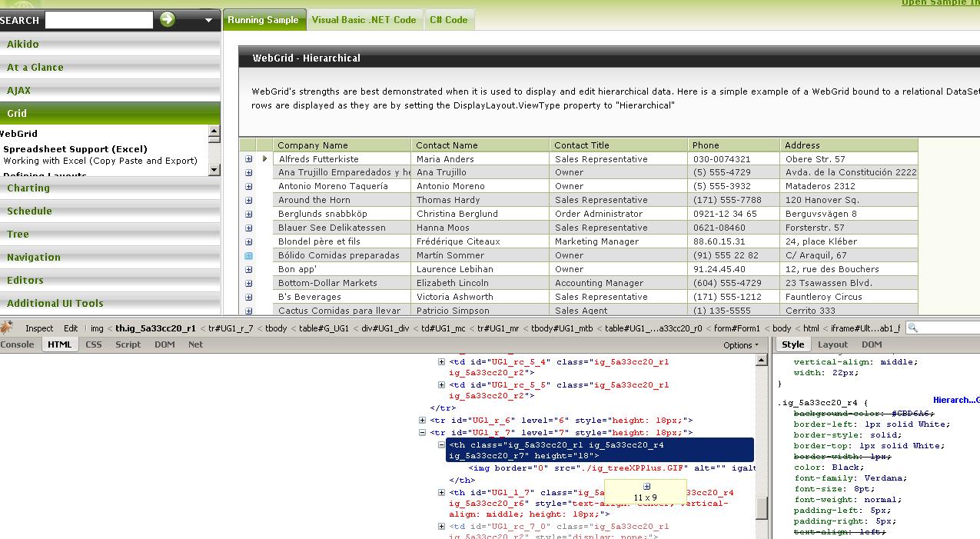Collapse the tr UG1_r_7 HTML node
This screenshot has width=980, height=539.
tap(422, 433)
